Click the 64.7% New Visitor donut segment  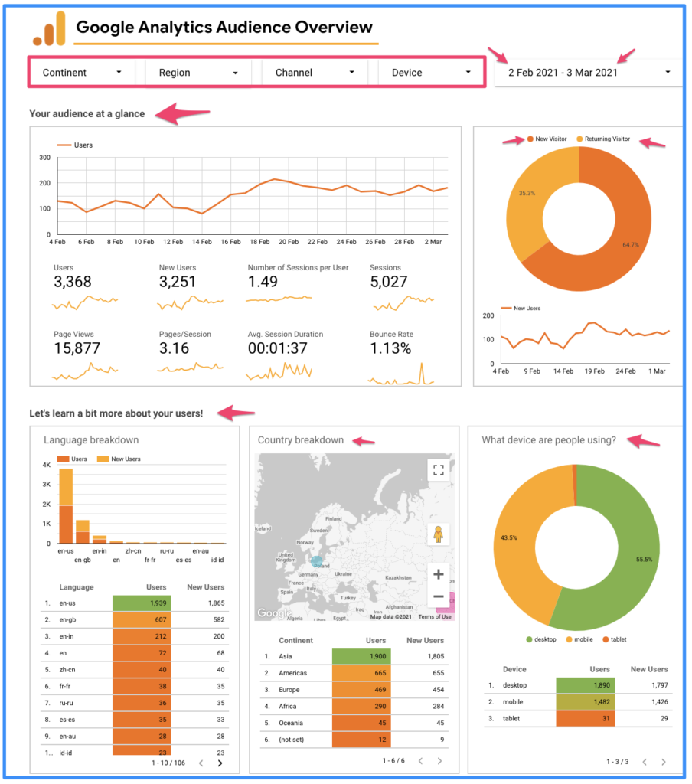pyautogui.click(x=631, y=244)
